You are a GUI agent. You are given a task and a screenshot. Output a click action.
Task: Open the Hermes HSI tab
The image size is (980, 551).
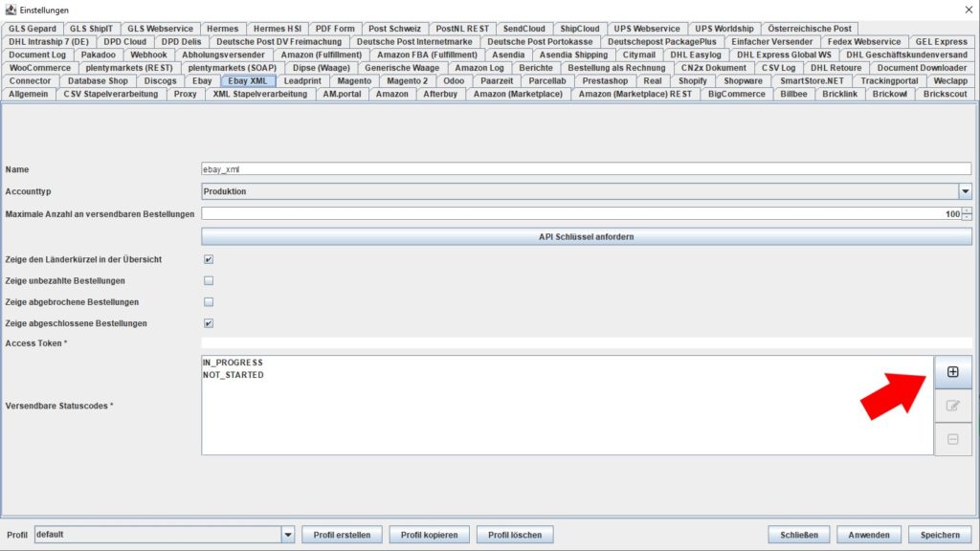click(x=277, y=29)
